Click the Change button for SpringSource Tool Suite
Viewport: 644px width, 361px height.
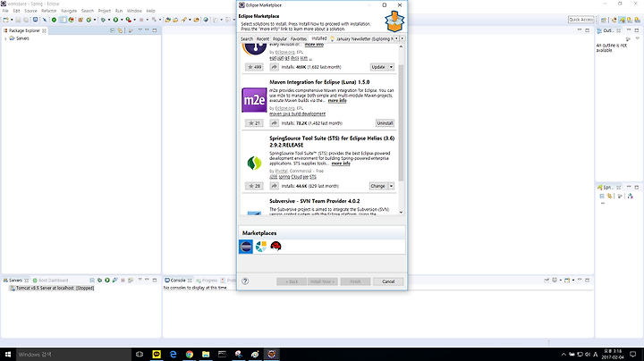377,186
